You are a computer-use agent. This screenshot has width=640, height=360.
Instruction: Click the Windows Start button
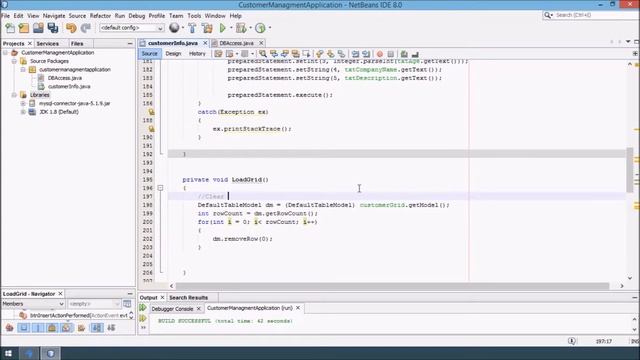point(8,353)
